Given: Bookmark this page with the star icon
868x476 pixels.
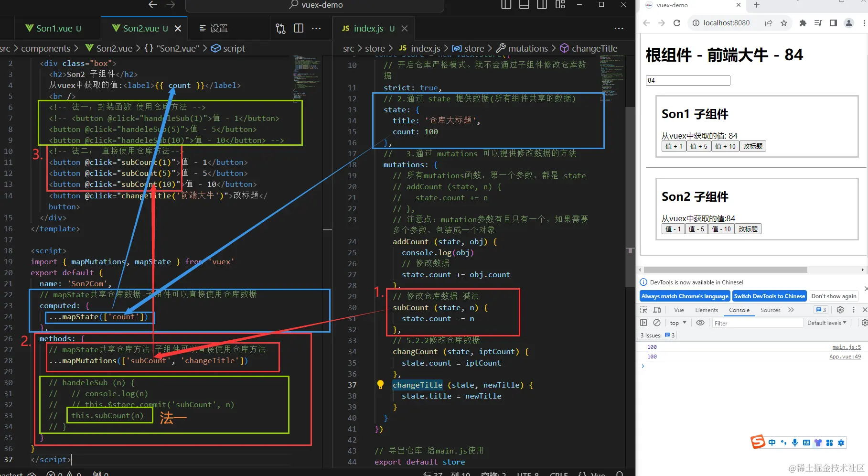Looking at the screenshot, I should (x=784, y=23).
